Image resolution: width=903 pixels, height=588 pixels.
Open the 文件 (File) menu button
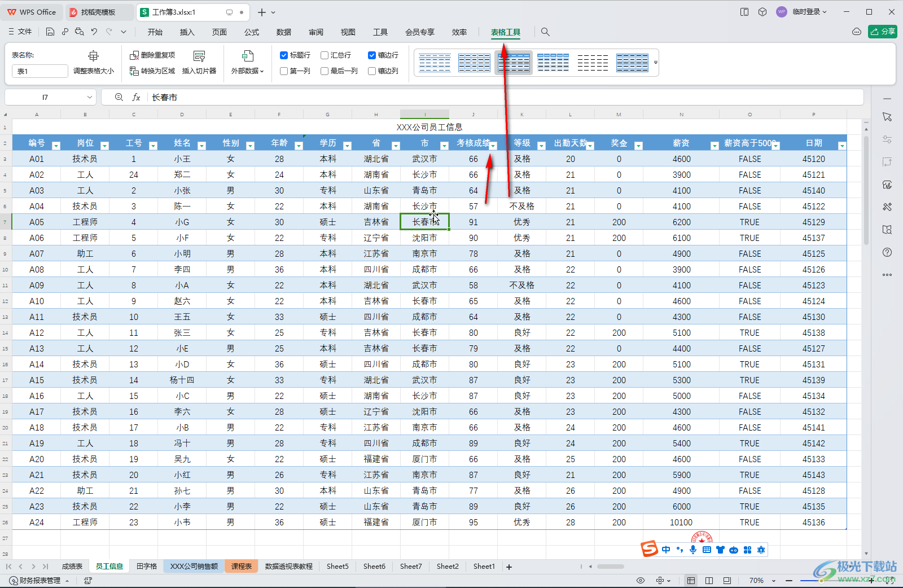point(20,32)
